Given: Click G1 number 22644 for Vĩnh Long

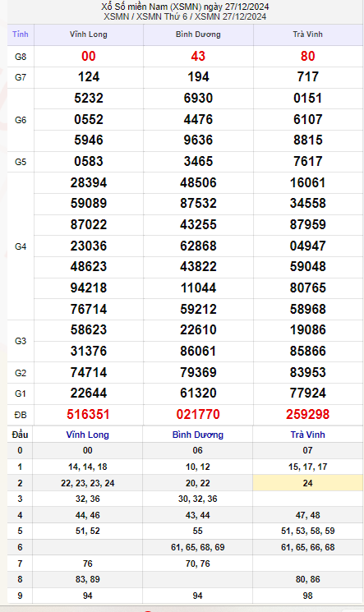Looking at the screenshot, I should pos(88,393).
